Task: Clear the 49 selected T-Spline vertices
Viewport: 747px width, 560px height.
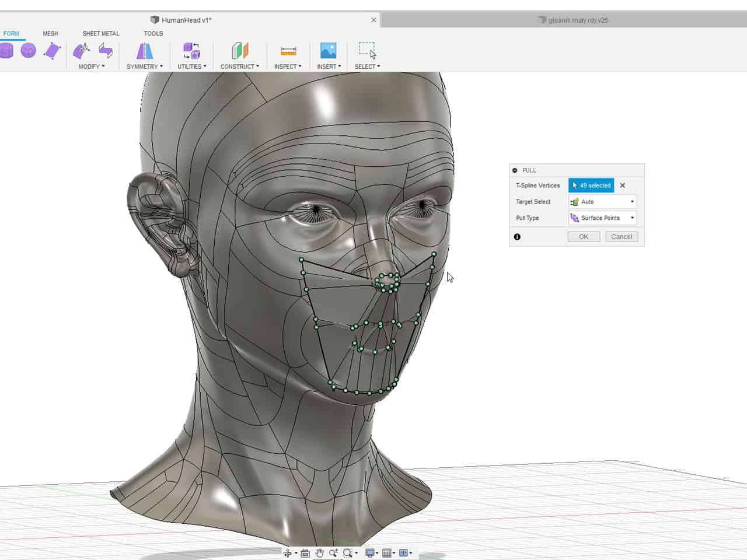Action: 622,185
